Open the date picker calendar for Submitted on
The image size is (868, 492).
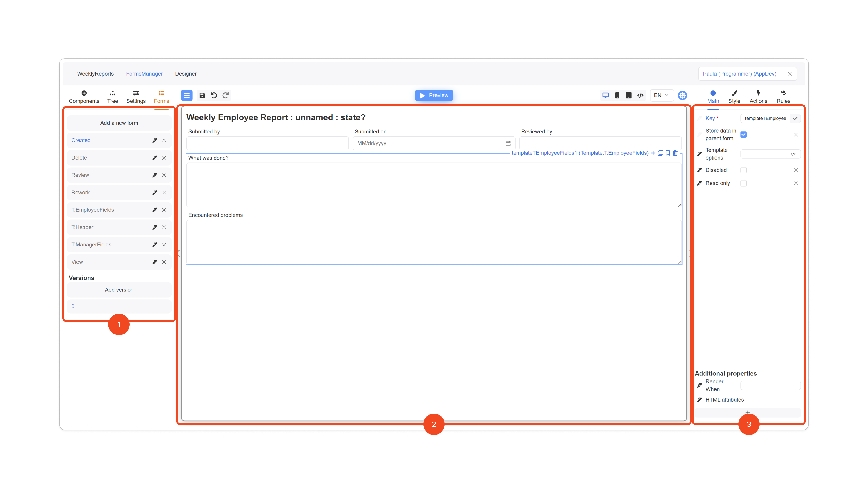point(508,143)
